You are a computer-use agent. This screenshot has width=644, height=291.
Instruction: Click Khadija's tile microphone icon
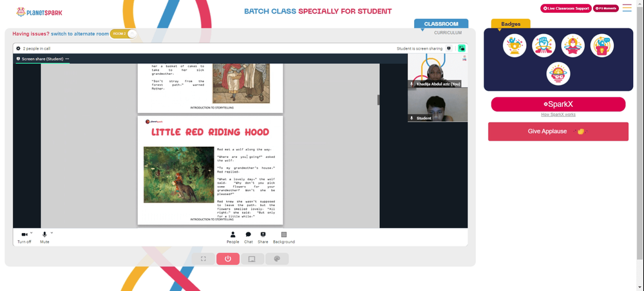[x=412, y=84]
